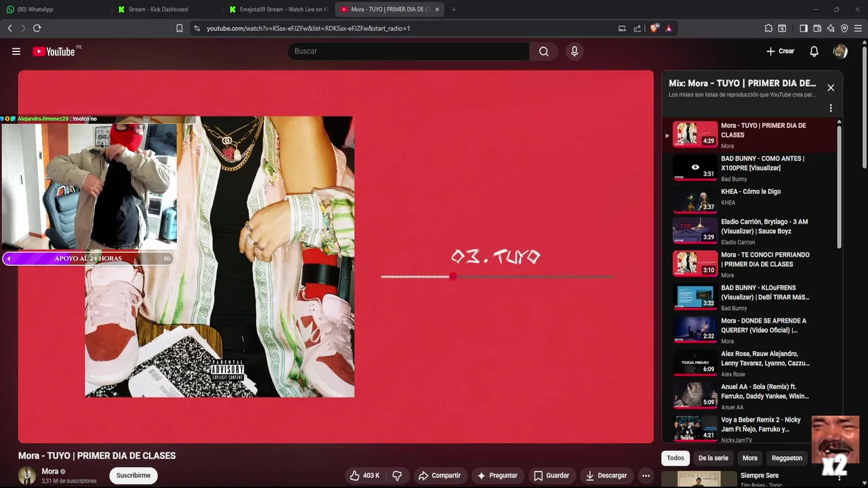Viewport: 868px width, 488px height.
Task: Play Mora - DONDE SE APRENDE A QUERER
Action: point(751,331)
